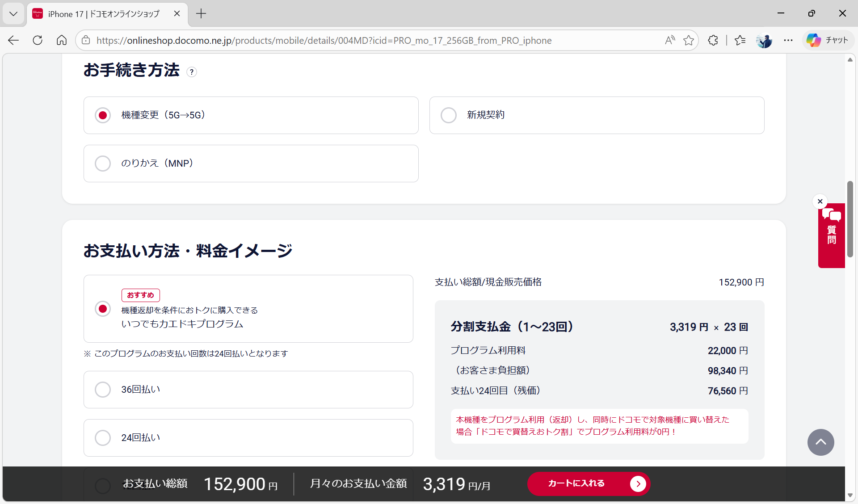Open the Settings and more ellipsis menu

pos(788,40)
